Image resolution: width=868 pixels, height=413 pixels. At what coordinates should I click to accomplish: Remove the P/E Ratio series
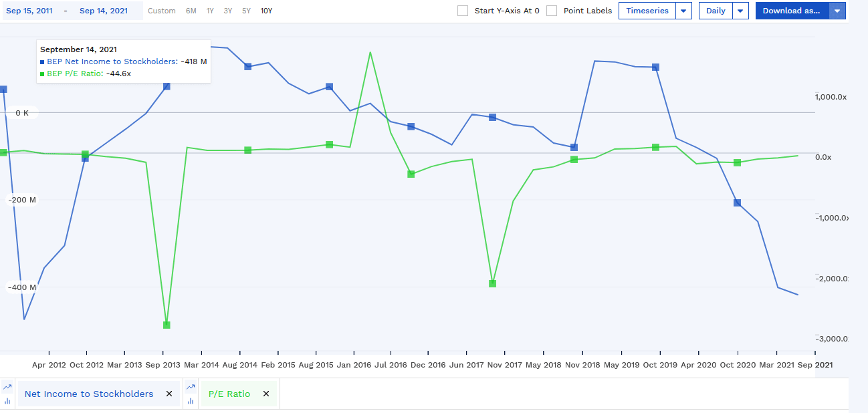[266, 394]
